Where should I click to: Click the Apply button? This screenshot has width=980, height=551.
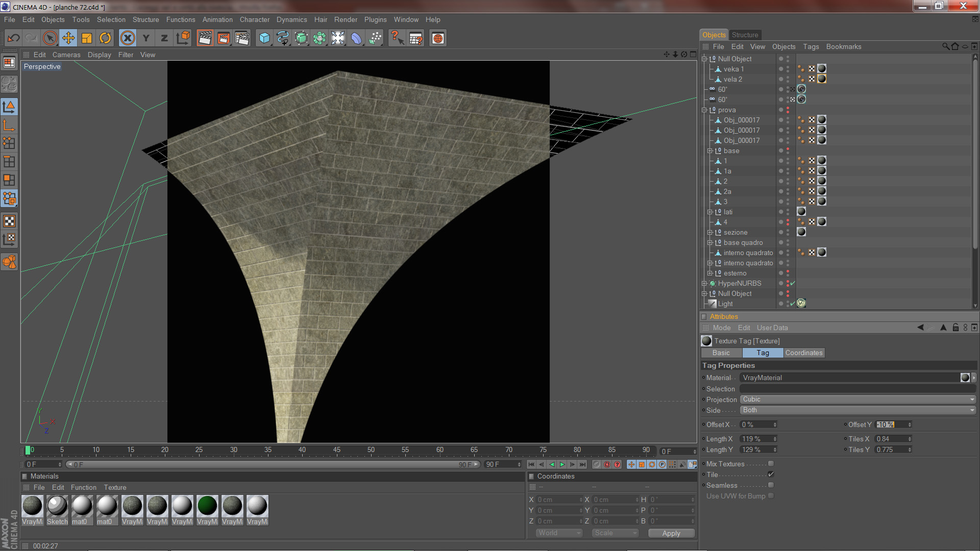pos(671,533)
